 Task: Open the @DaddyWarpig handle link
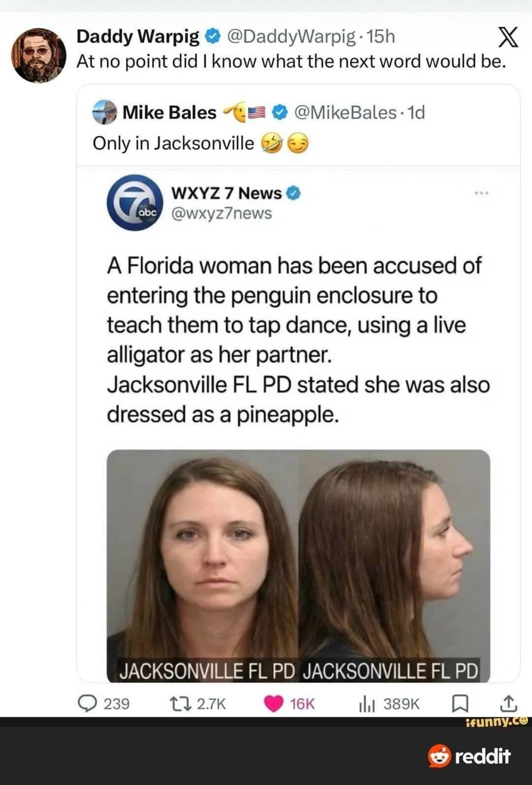tap(291, 36)
